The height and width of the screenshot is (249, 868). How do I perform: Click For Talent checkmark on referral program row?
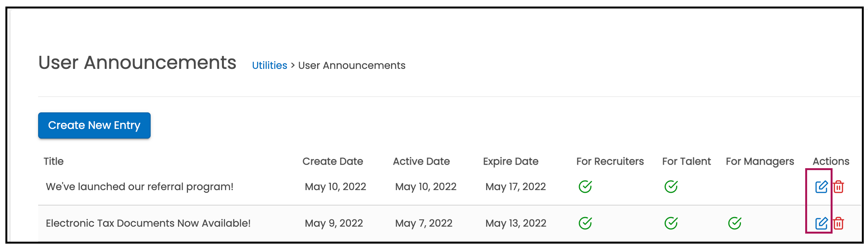click(x=671, y=187)
